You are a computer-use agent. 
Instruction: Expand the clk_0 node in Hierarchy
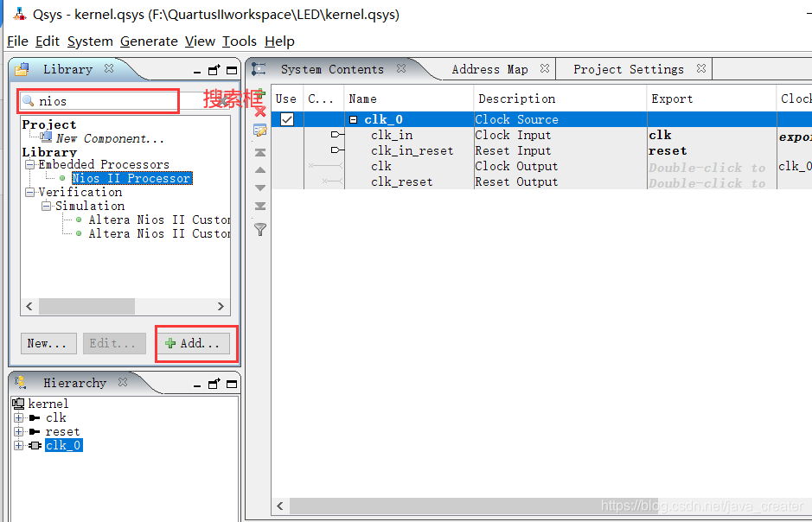pos(19,445)
